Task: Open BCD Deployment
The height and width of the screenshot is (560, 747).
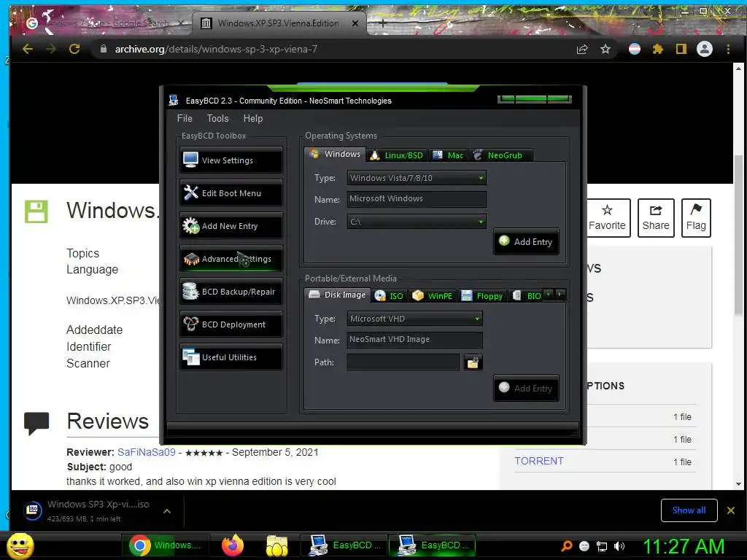Action: (231, 324)
